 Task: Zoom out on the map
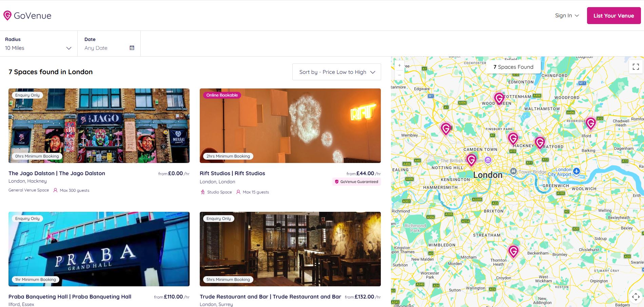[399, 75]
